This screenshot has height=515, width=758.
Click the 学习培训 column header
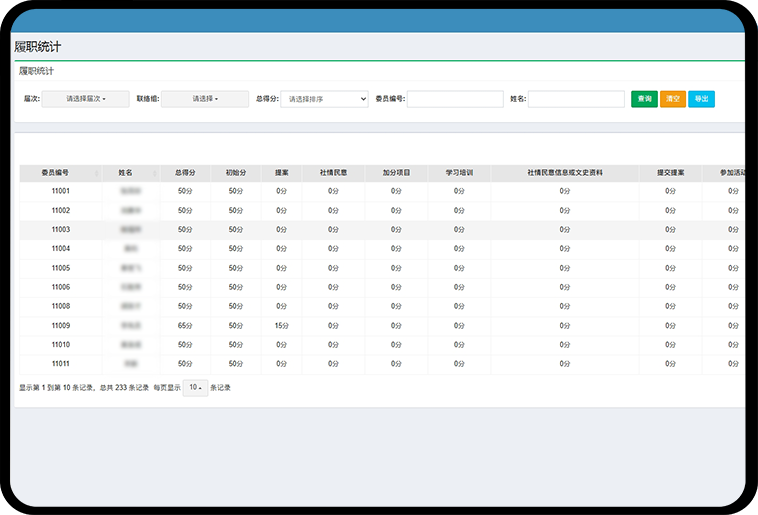[x=459, y=173]
